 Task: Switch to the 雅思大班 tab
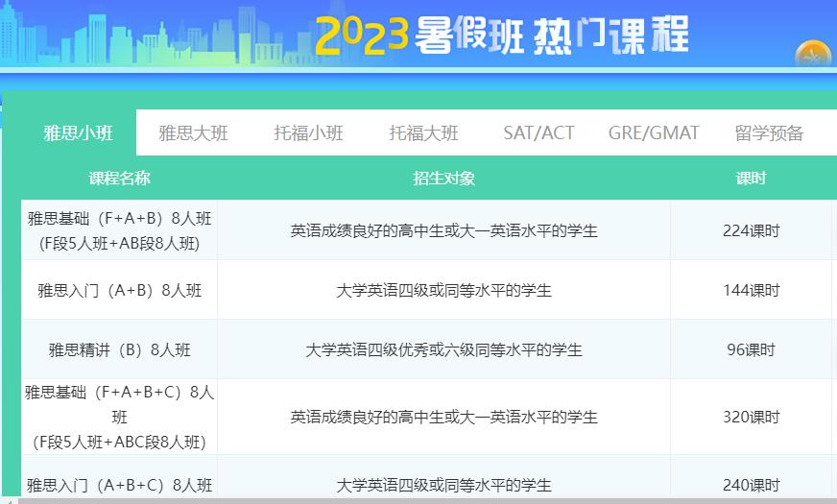[x=193, y=132]
